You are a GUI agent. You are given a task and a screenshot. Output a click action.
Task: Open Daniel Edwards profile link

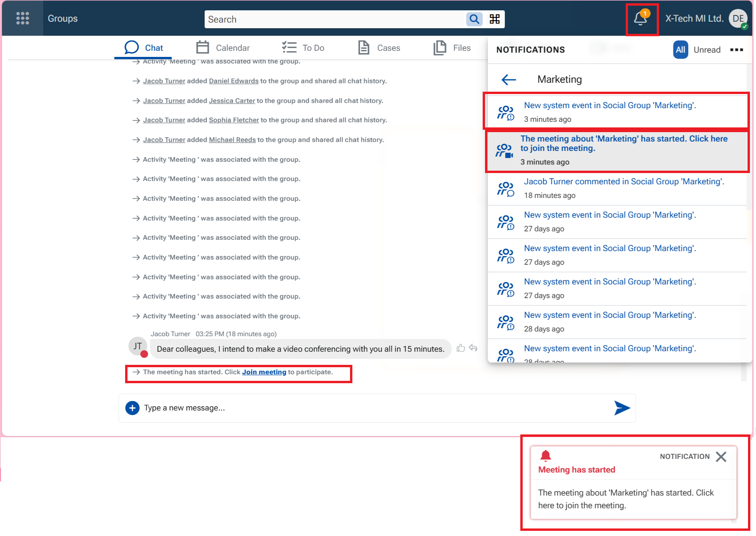tap(233, 81)
